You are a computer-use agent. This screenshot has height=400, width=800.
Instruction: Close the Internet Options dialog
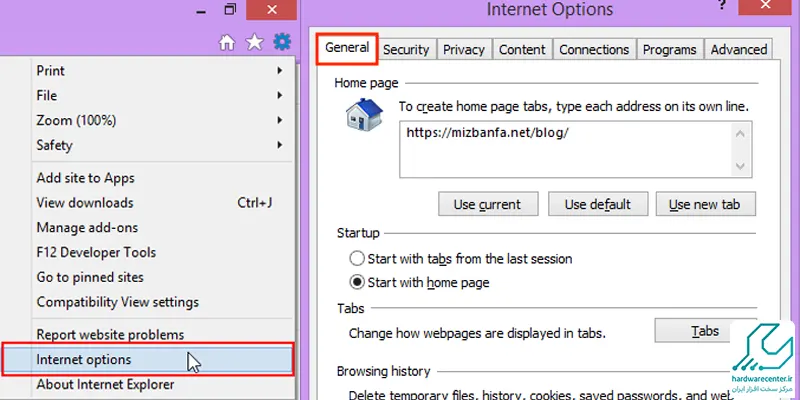(765, 5)
